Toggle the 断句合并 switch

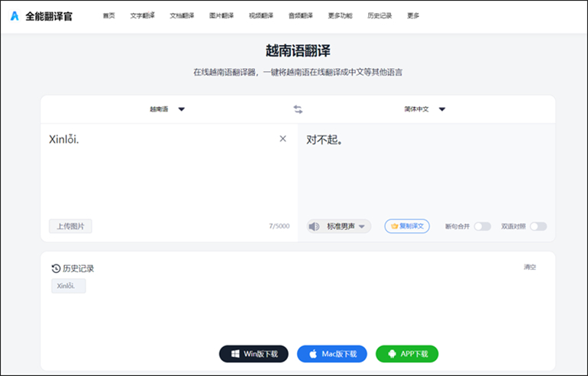click(x=482, y=226)
